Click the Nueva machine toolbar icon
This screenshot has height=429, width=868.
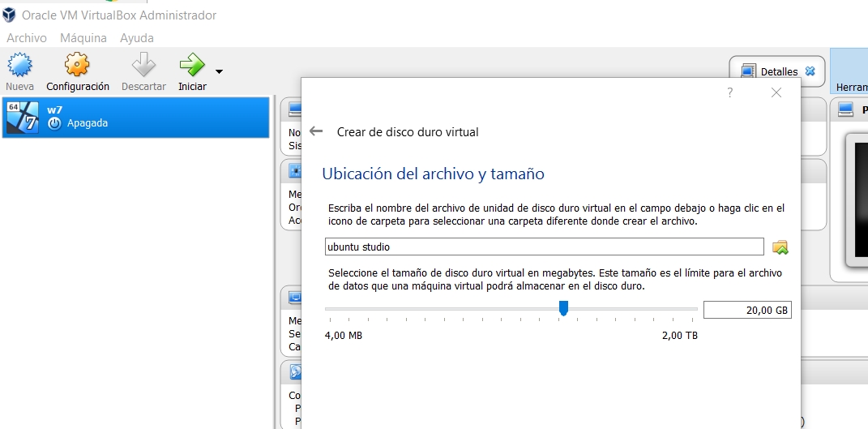pos(19,65)
